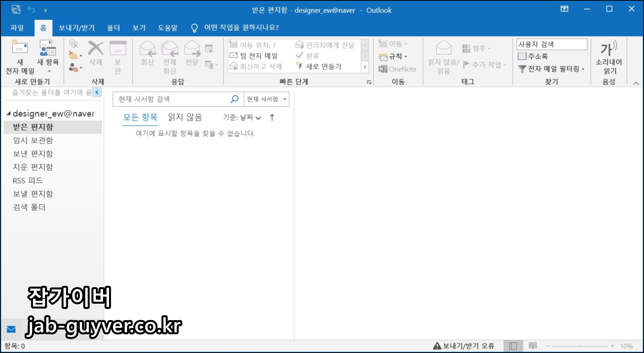Open the 규칙 rules dropdown
This screenshot has width=644, height=353.
[393, 56]
